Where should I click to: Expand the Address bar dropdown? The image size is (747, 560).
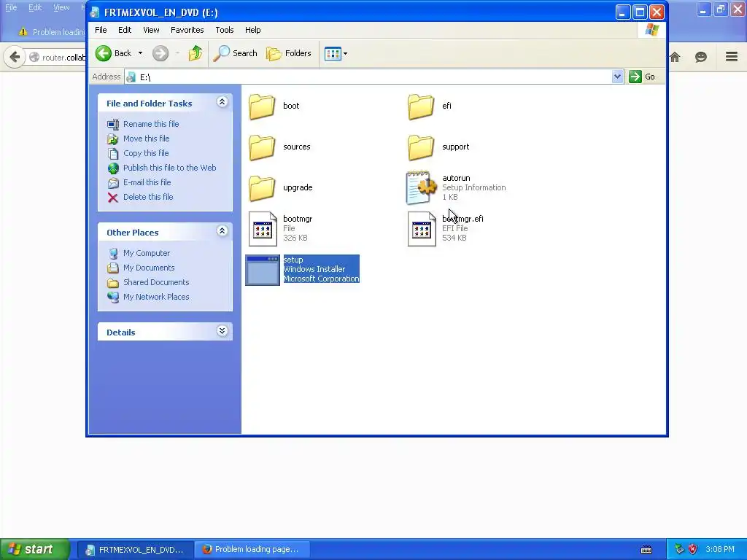[617, 77]
